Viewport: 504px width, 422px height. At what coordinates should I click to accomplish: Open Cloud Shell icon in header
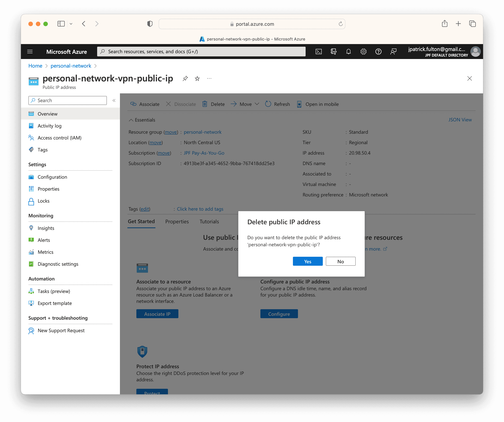click(319, 52)
